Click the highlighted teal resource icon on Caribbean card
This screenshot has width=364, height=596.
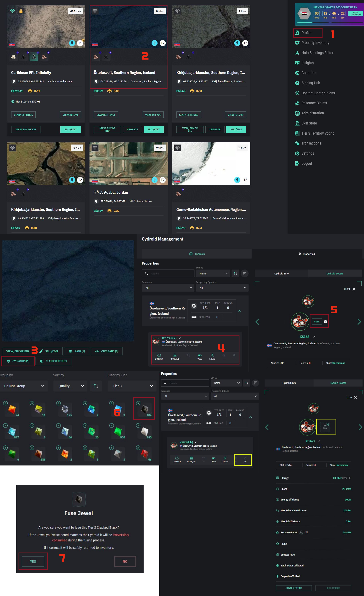pyautogui.click(x=34, y=57)
